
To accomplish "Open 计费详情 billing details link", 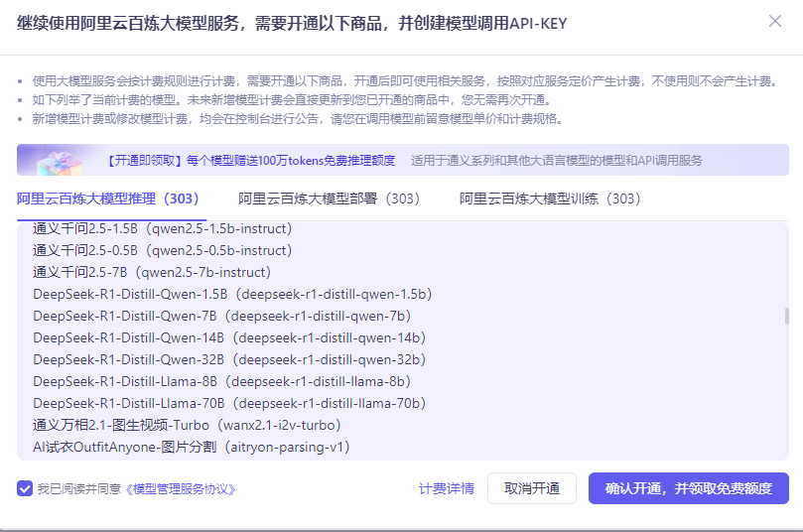I will [x=446, y=488].
